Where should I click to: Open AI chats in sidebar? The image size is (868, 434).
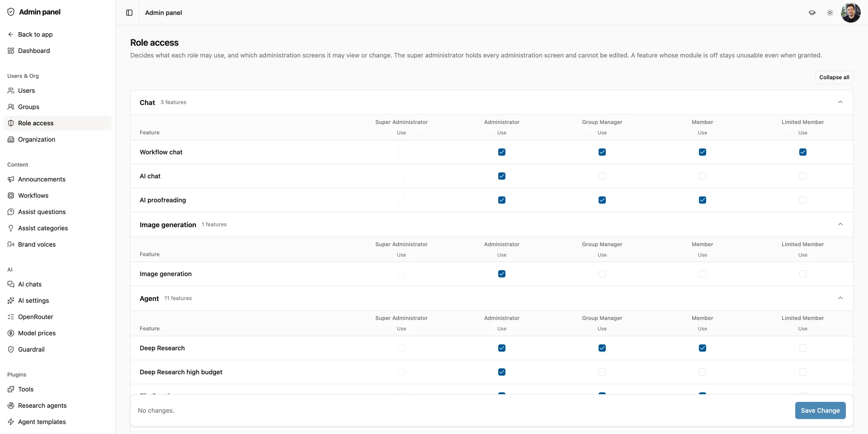click(57, 284)
